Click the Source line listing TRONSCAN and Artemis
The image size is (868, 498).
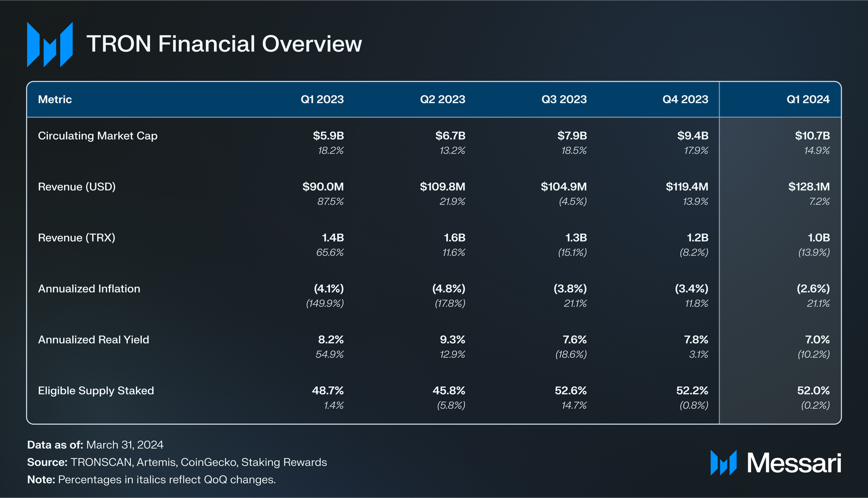(177, 462)
